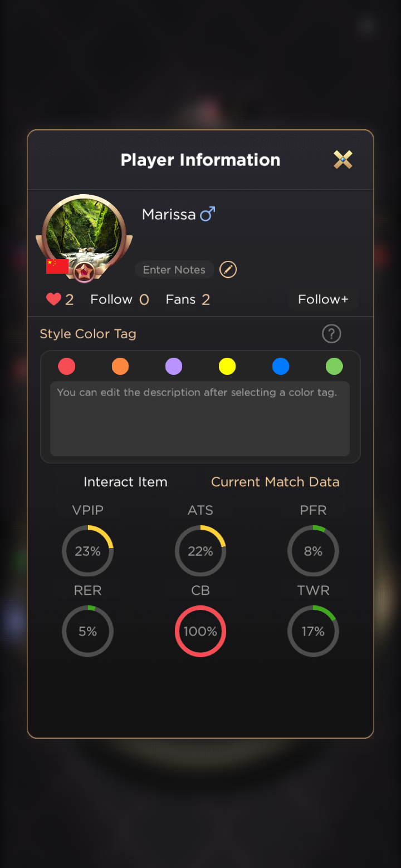The height and width of the screenshot is (868, 401).
Task: Select the orange style color tag
Action: [x=120, y=367]
